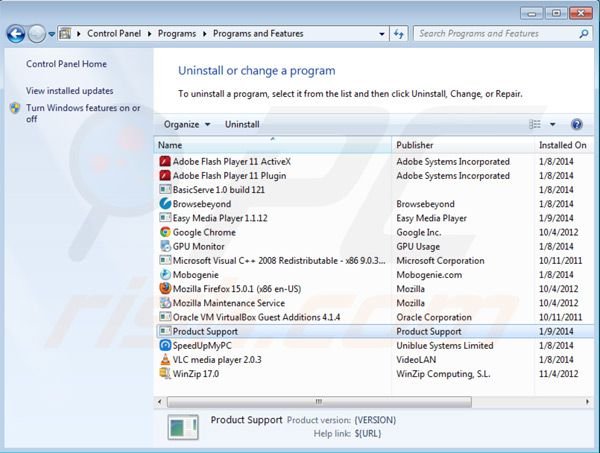Click the search magnifier icon

click(584, 34)
